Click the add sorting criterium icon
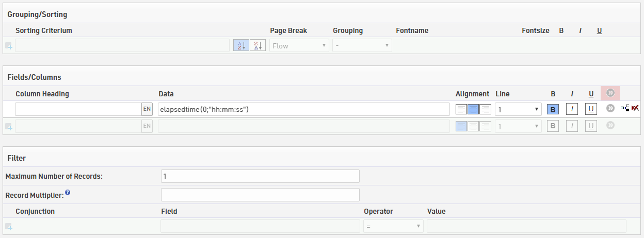Image resolution: width=644 pixels, height=238 pixels. pos(9,46)
